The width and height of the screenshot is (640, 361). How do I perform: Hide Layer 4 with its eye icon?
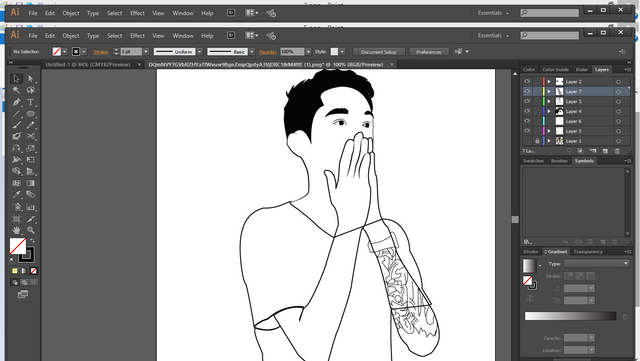click(527, 111)
